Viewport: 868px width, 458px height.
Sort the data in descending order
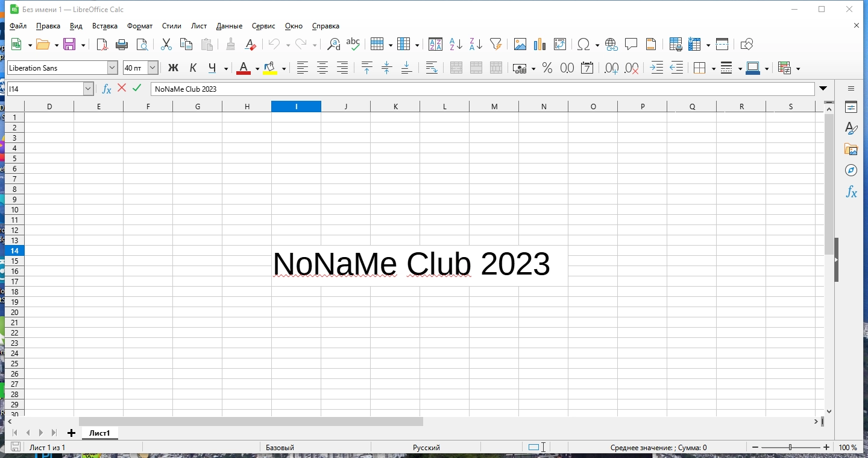coord(476,44)
